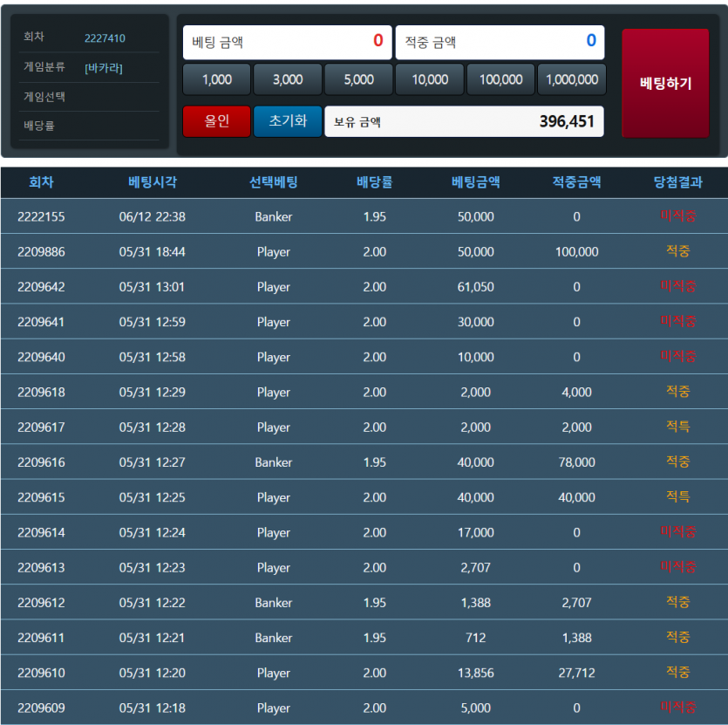This screenshot has width=728, height=725.
Task: Click the 보유 금액 balance field
Action: pos(464,122)
